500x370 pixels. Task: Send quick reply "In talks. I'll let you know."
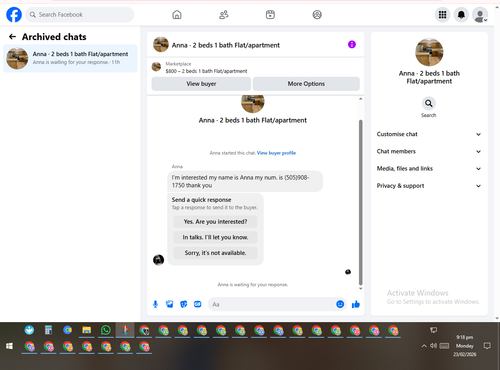(215, 237)
